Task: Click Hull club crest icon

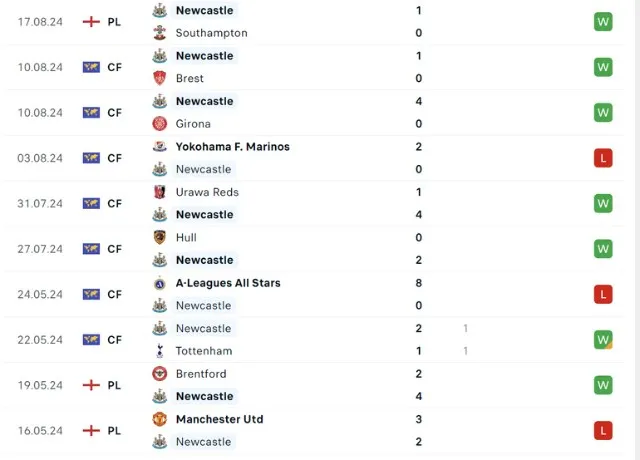Action: (x=159, y=238)
